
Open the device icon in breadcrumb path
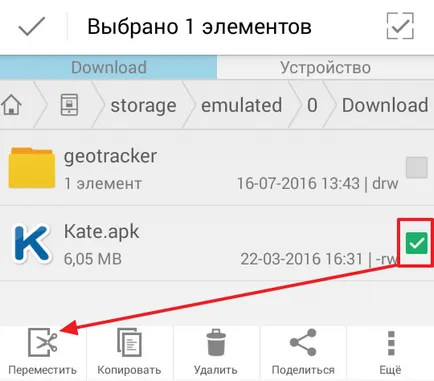click(x=69, y=105)
